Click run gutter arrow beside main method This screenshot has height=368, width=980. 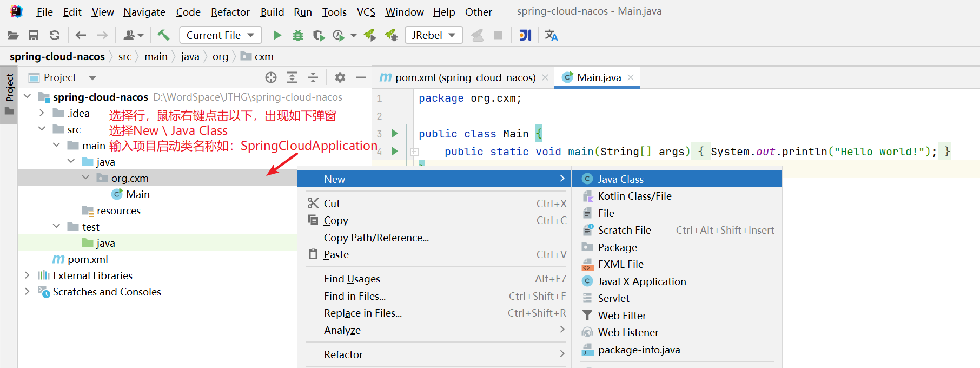point(395,151)
